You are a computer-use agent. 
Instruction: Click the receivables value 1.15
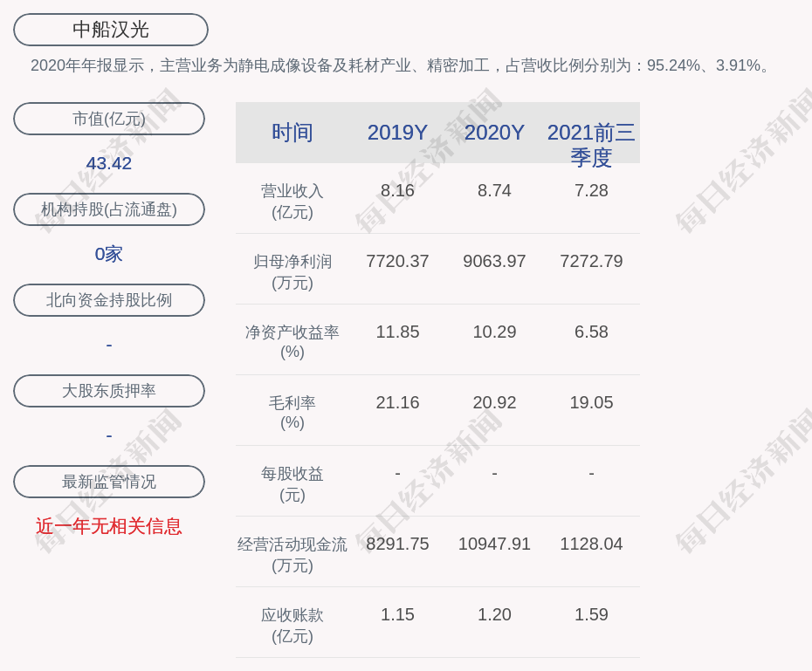pyautogui.click(x=397, y=614)
